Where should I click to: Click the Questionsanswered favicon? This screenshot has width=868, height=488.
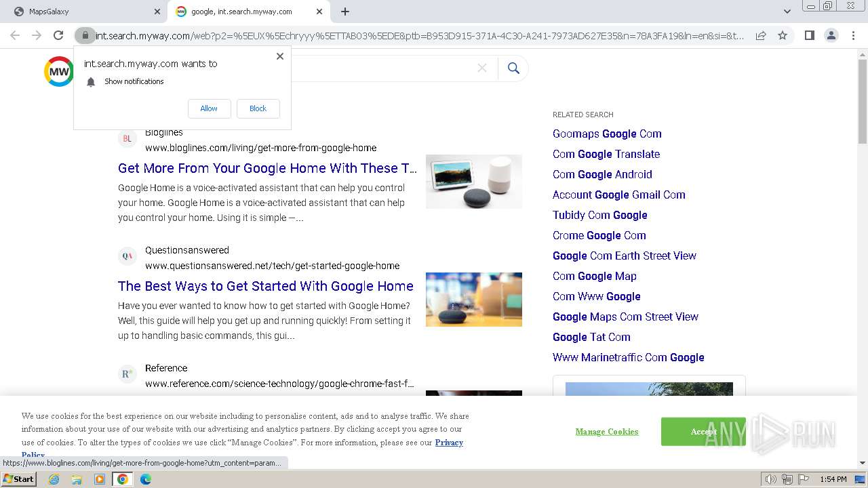point(127,256)
